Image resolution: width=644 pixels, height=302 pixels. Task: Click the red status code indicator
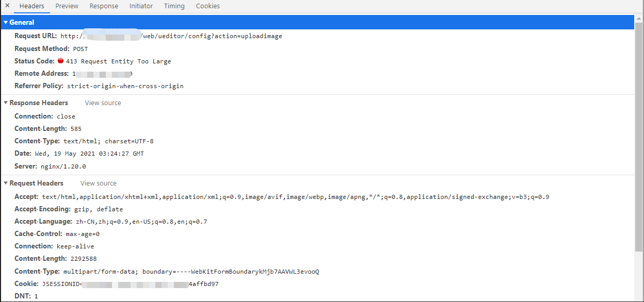[x=60, y=61]
